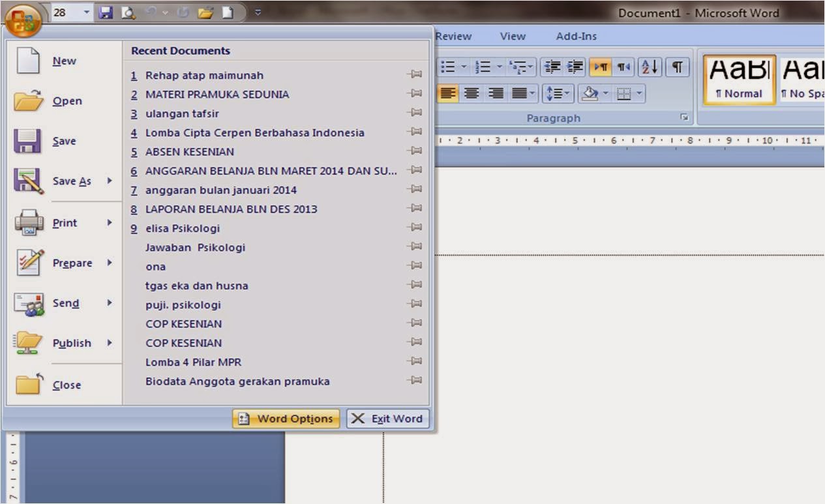The width and height of the screenshot is (825, 504).
Task: Click the Exit Word button
Action: pos(388,419)
